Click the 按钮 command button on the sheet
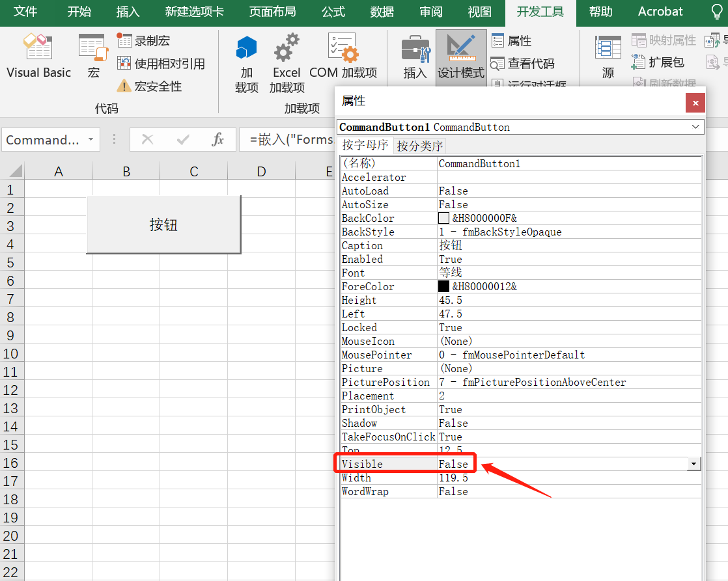The height and width of the screenshot is (581, 728). pos(163,223)
